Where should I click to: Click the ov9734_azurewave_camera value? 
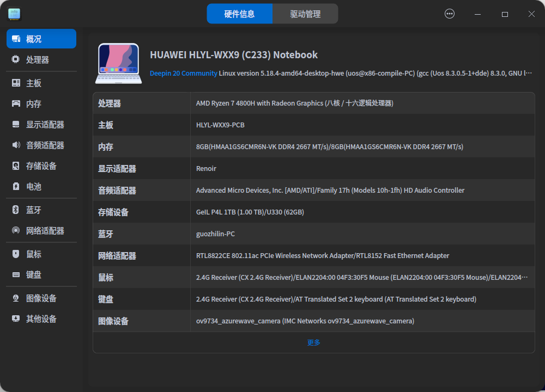pyautogui.click(x=305, y=321)
